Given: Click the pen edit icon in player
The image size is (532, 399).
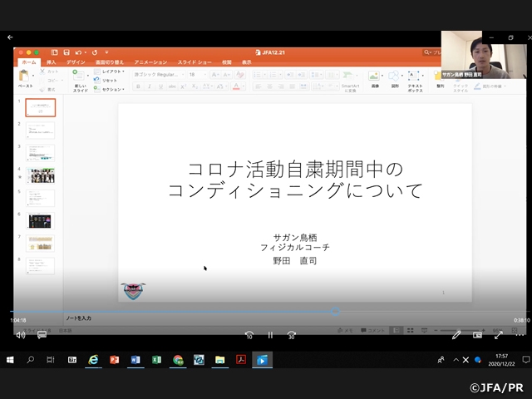Looking at the screenshot, I should point(456,335).
